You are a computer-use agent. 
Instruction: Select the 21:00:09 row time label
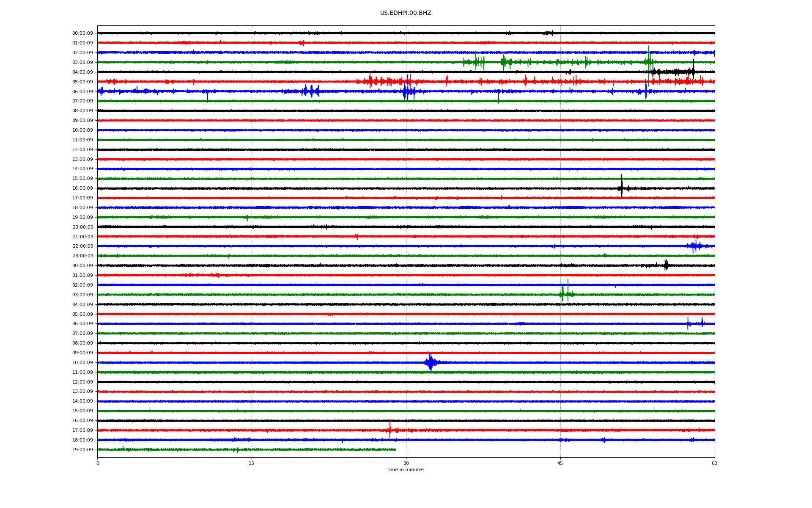pyautogui.click(x=82, y=237)
